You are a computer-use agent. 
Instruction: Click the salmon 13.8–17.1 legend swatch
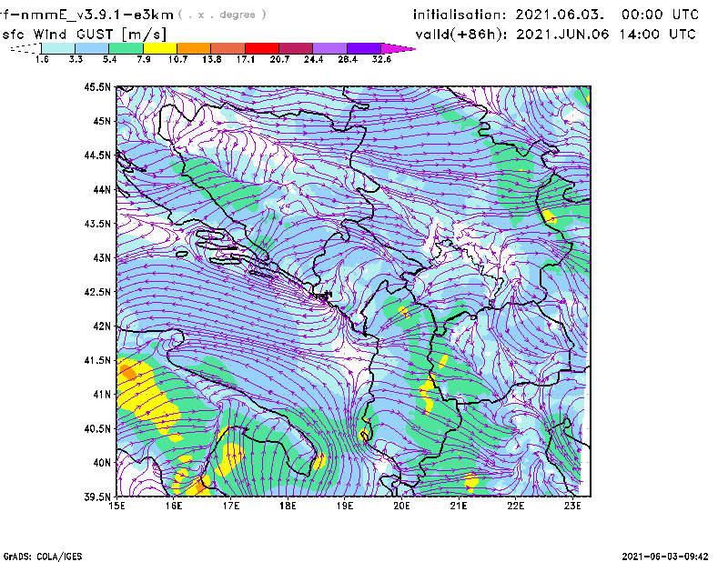[228, 48]
